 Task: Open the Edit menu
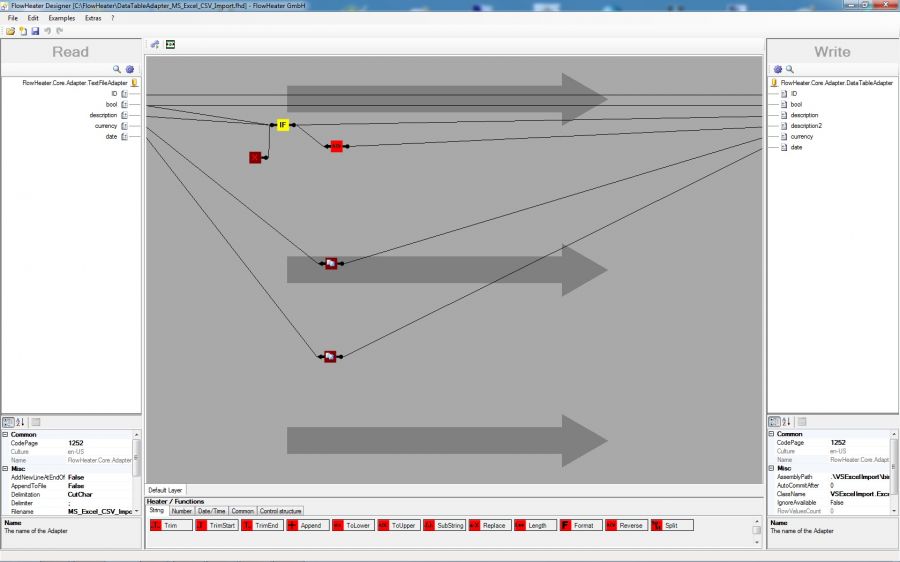coord(33,18)
